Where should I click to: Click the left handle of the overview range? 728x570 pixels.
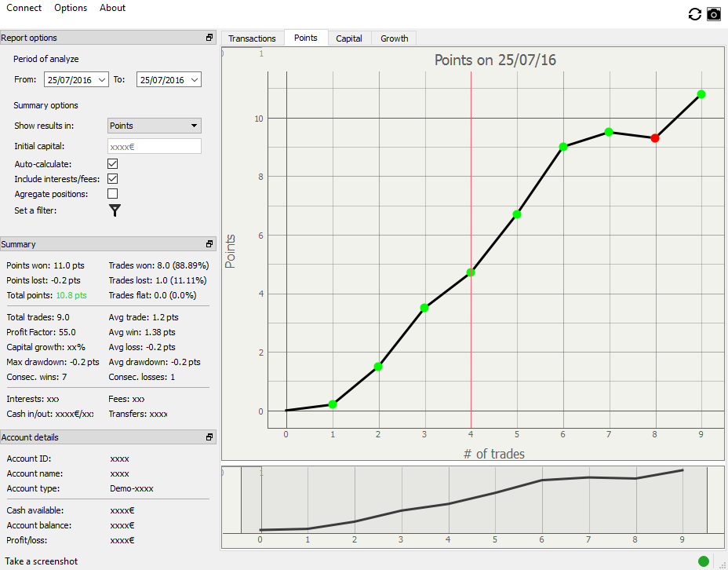tap(241, 500)
